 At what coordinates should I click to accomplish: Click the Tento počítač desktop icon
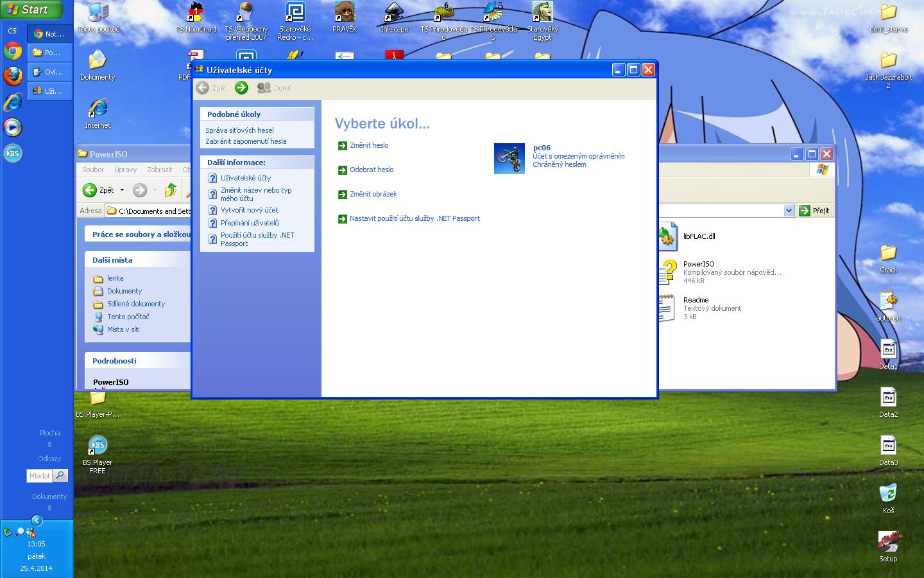click(98, 13)
